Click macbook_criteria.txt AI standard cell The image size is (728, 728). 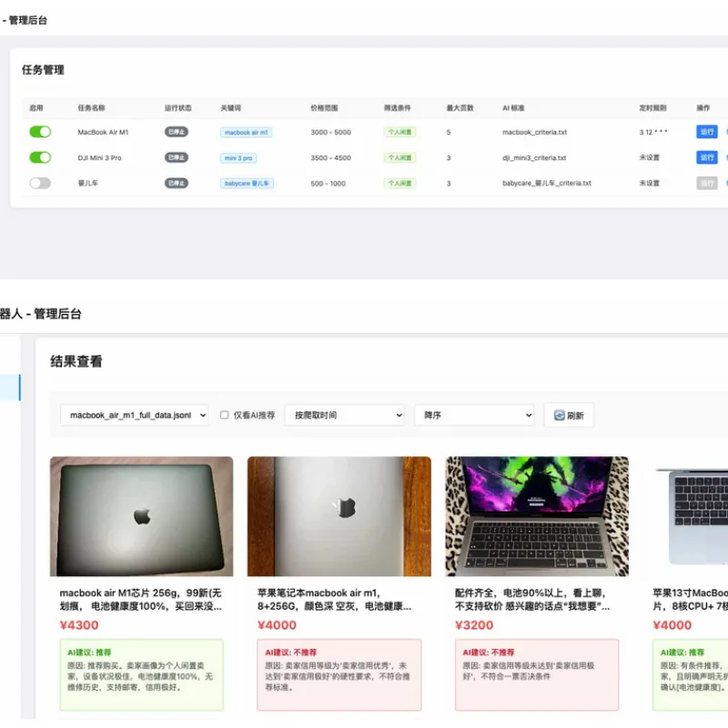534,132
